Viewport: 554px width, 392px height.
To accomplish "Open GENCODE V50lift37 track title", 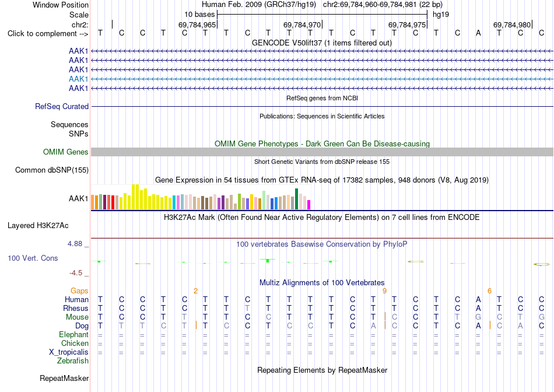I will [x=321, y=43].
